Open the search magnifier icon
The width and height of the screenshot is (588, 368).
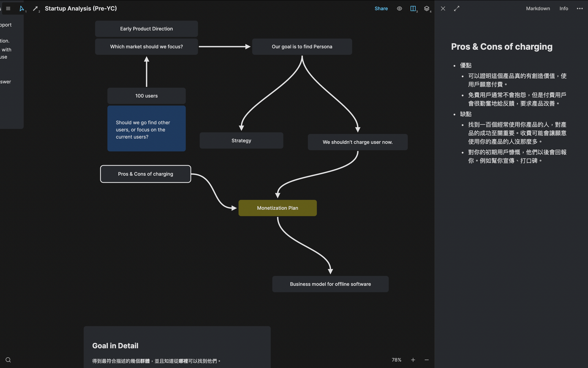(x=8, y=360)
